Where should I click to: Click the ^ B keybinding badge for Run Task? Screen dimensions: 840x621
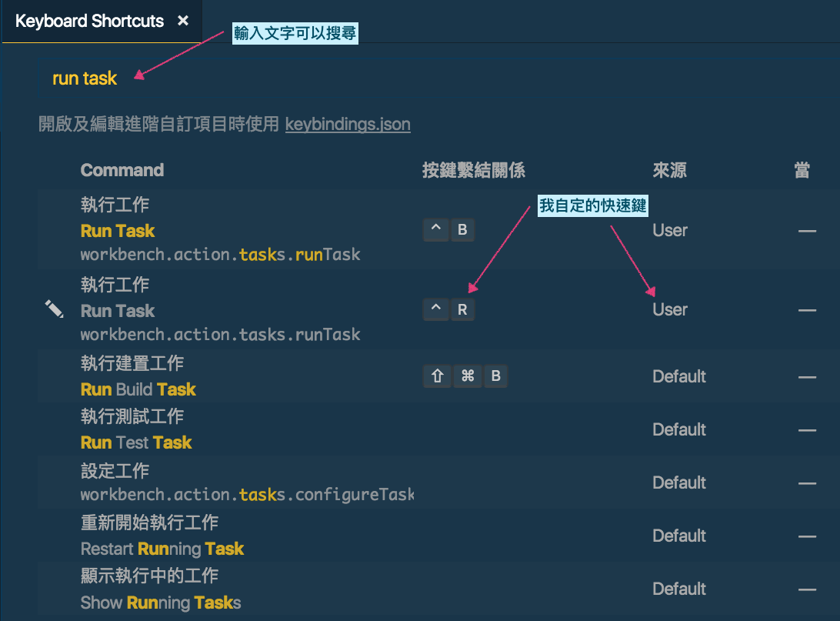pos(448,229)
